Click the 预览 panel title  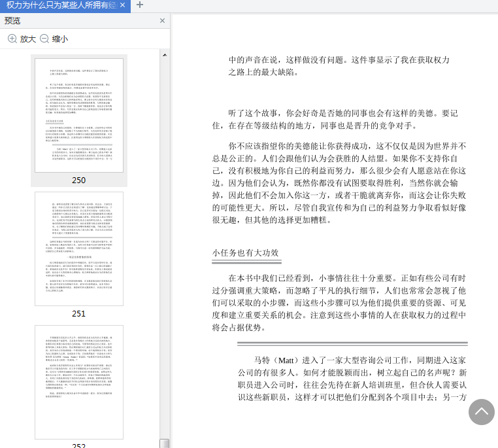[x=12, y=21]
